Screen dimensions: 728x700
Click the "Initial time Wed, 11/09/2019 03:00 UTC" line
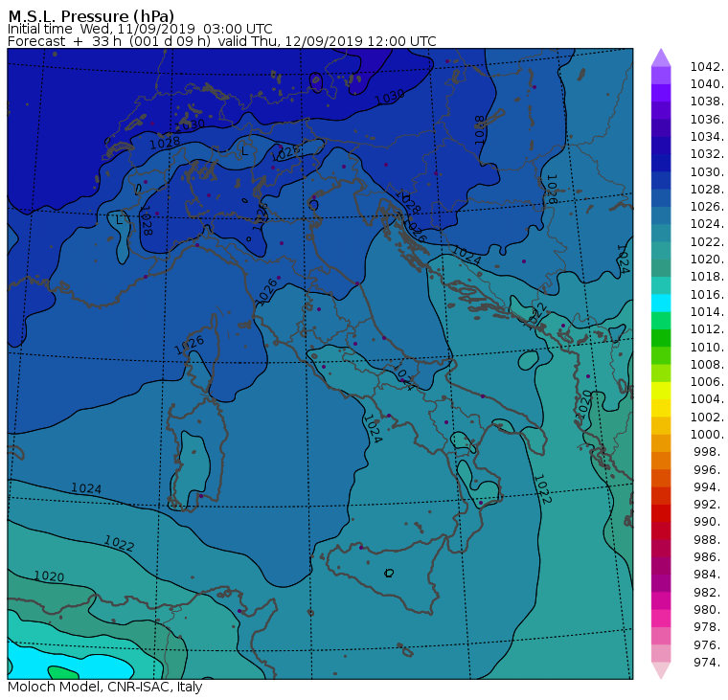click(140, 29)
